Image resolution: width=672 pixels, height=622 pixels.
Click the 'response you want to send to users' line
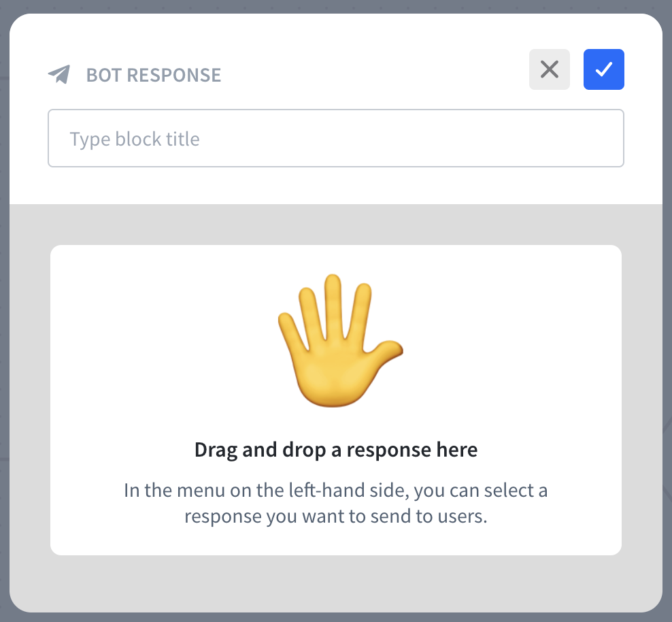point(336,516)
